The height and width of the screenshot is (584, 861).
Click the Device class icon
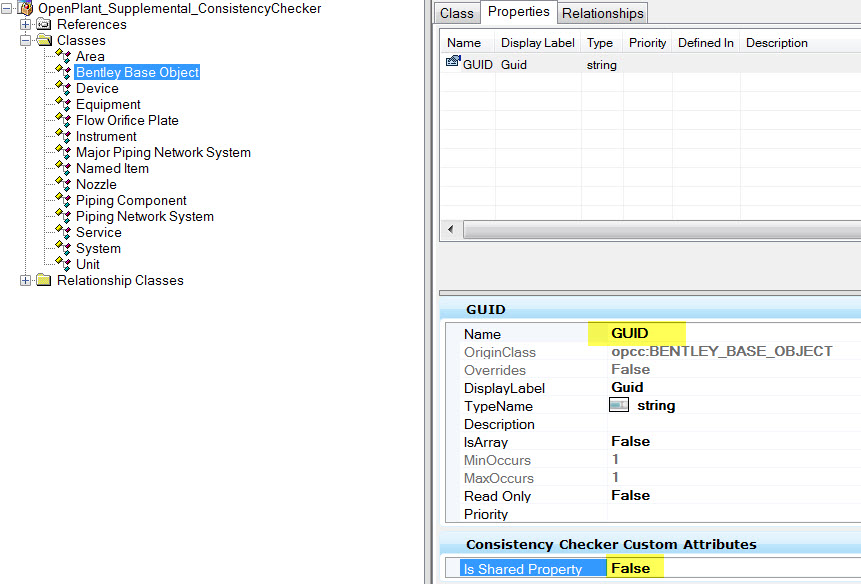point(63,88)
